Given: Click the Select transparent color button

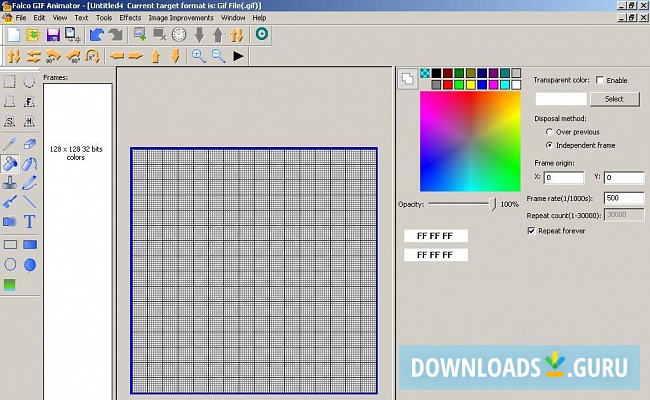Looking at the screenshot, I should pyautogui.click(x=614, y=99).
